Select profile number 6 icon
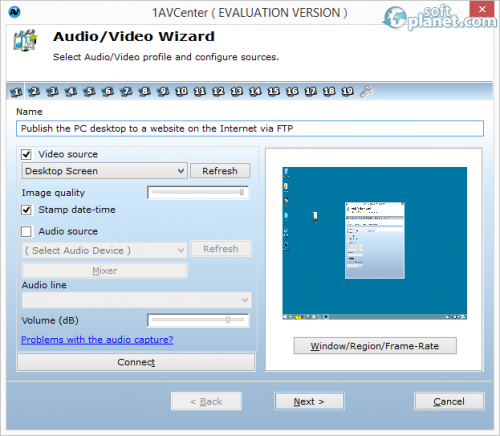Screen dimensions: 500x436 pos(108,91)
